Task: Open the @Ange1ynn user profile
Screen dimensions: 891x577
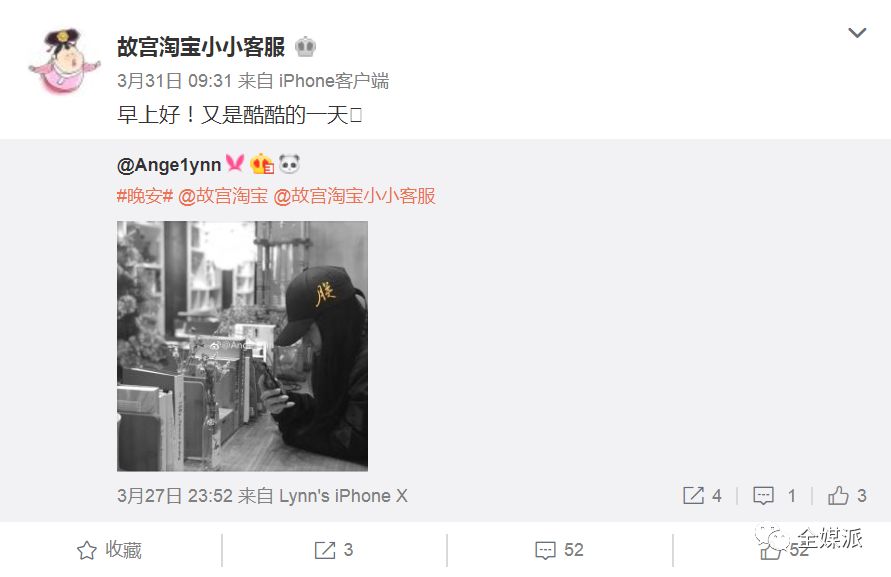Action: coord(169,165)
